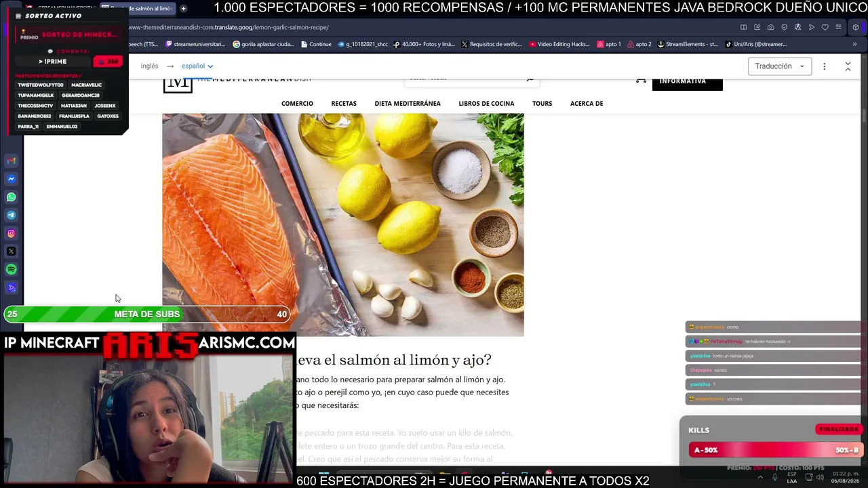868x488 pixels.
Task: Click the TWISTEDWOLFYT00 participant tag
Action: click(x=41, y=85)
